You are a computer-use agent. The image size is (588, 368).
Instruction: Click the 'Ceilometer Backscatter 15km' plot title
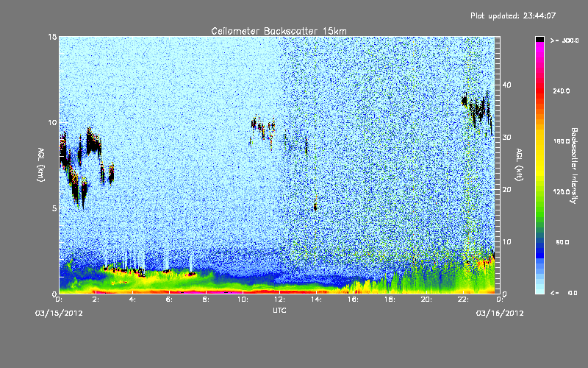[x=279, y=31]
